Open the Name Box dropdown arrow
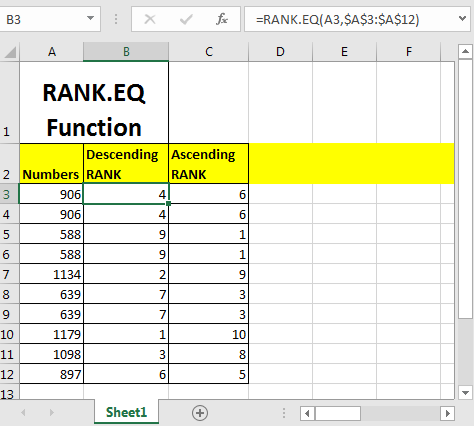 tap(90, 18)
